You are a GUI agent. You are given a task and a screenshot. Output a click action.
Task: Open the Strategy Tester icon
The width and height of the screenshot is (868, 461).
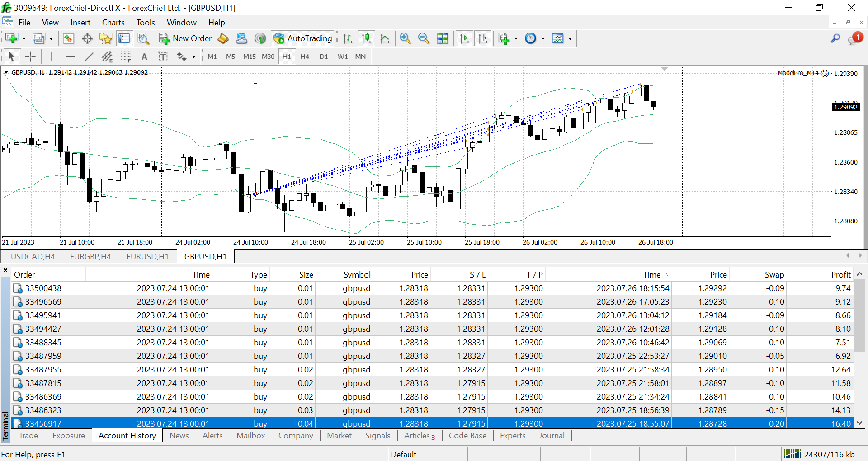pyautogui.click(x=143, y=38)
